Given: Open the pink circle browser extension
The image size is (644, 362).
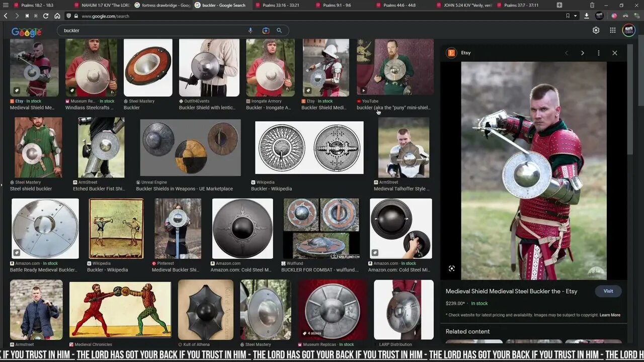Looking at the screenshot, I should pos(614,16).
